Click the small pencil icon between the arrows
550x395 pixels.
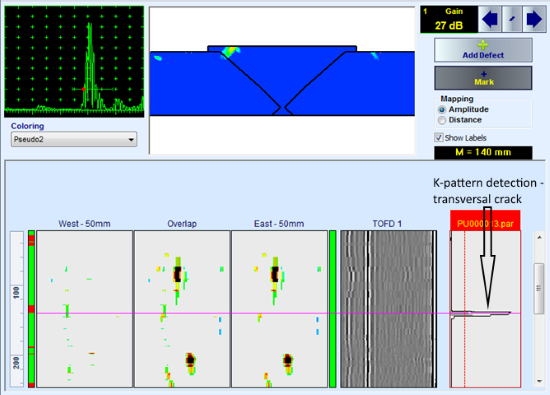click(512, 19)
